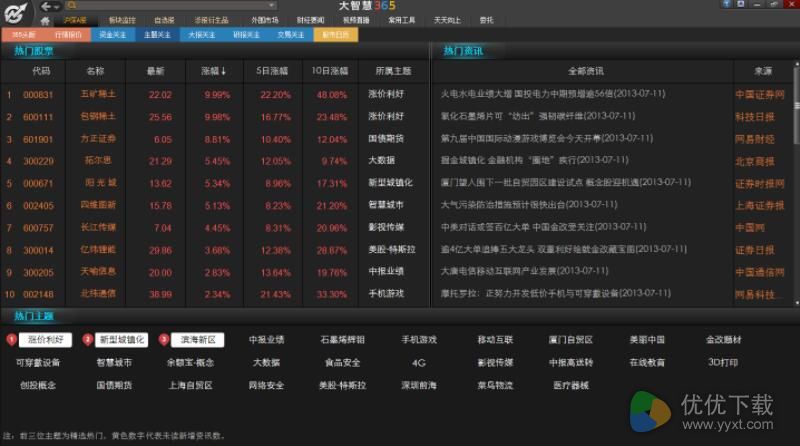Switch to the 资金关注 tab
This screenshot has width=800, height=446.
[113, 35]
